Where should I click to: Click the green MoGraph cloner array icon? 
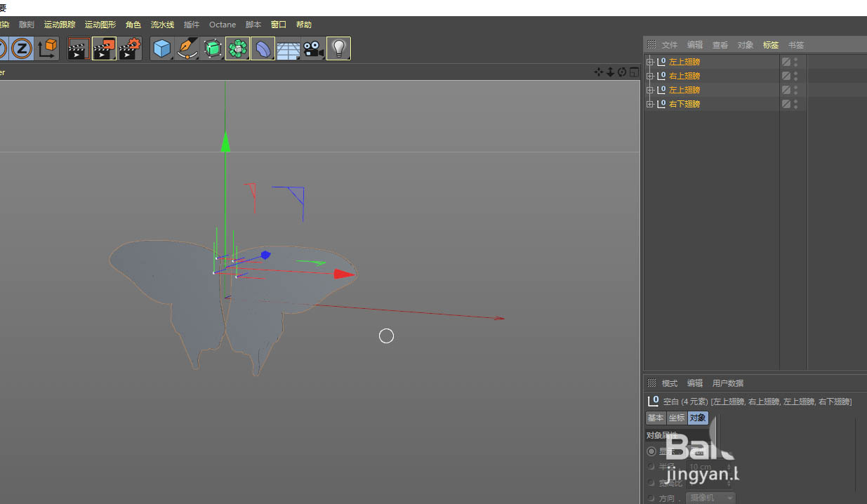pyautogui.click(x=237, y=48)
